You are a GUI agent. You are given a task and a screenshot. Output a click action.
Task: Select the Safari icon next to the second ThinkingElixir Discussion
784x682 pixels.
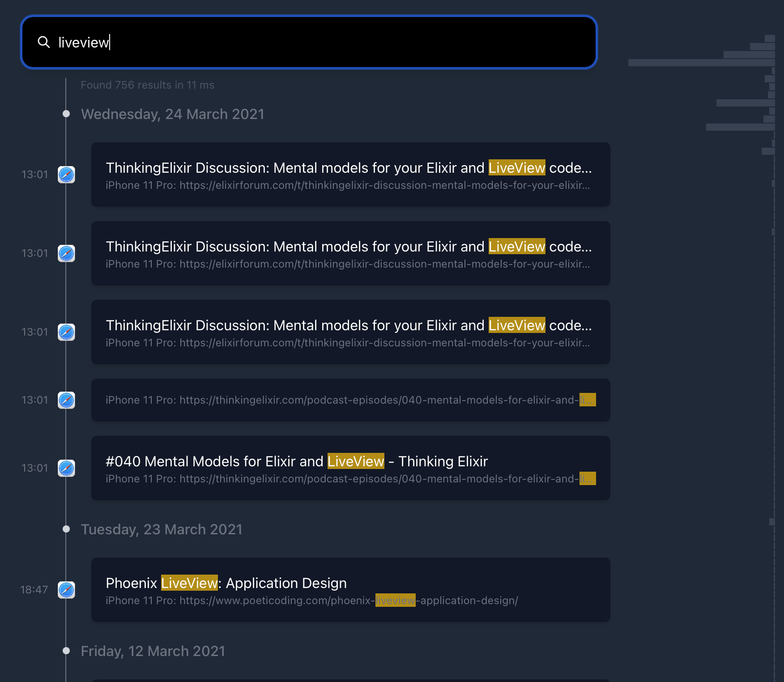coord(66,253)
